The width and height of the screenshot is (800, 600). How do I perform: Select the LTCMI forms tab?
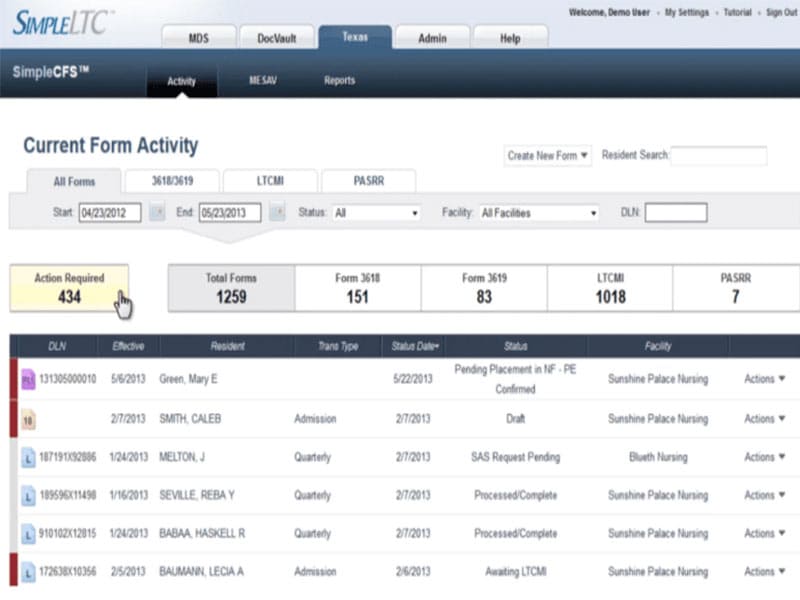tap(269, 181)
